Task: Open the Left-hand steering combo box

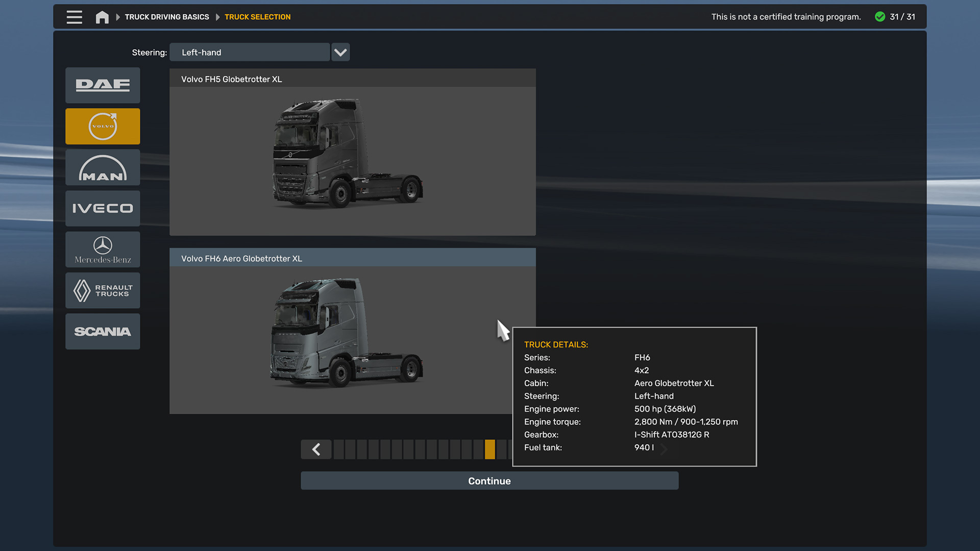Action: [x=250, y=52]
